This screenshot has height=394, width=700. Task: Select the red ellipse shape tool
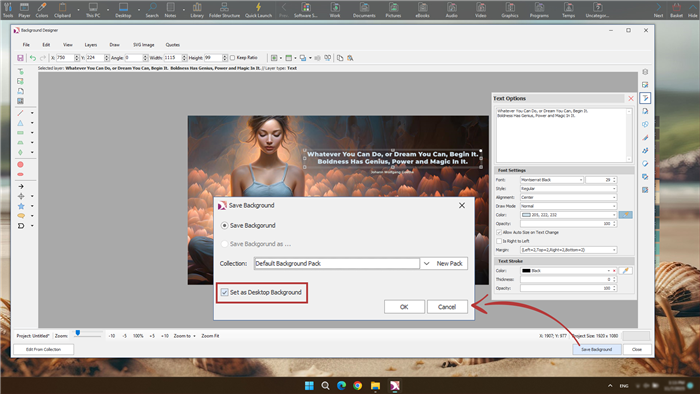pos(21,174)
